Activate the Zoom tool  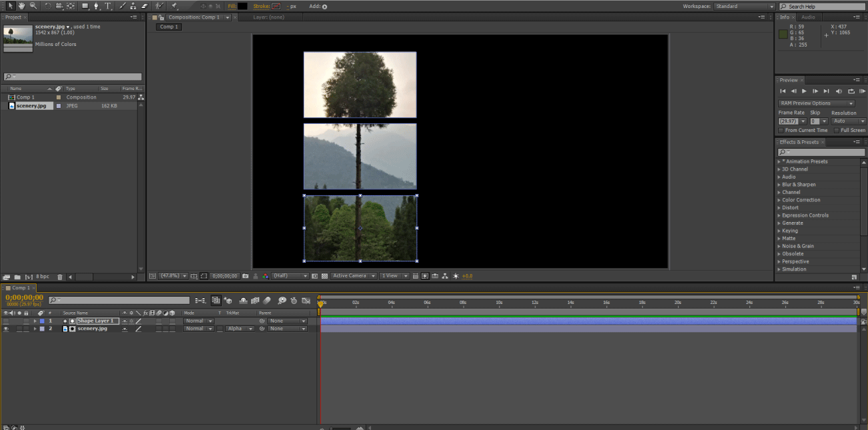33,6
